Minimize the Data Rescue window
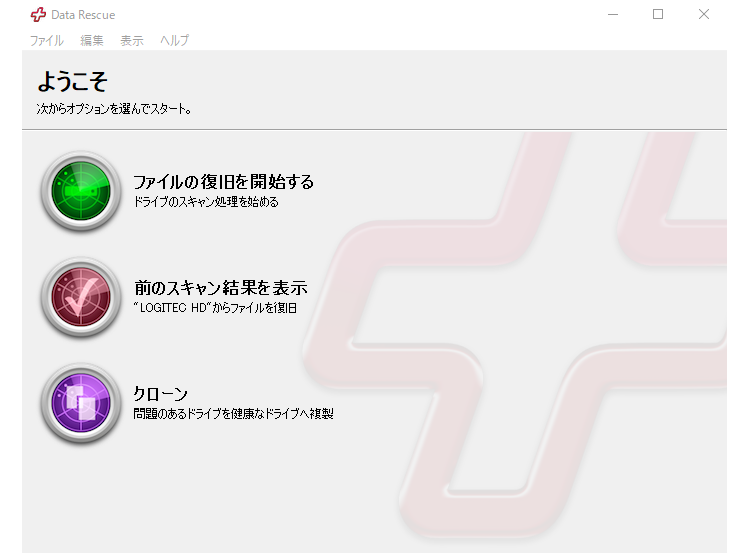 pyautogui.click(x=612, y=14)
